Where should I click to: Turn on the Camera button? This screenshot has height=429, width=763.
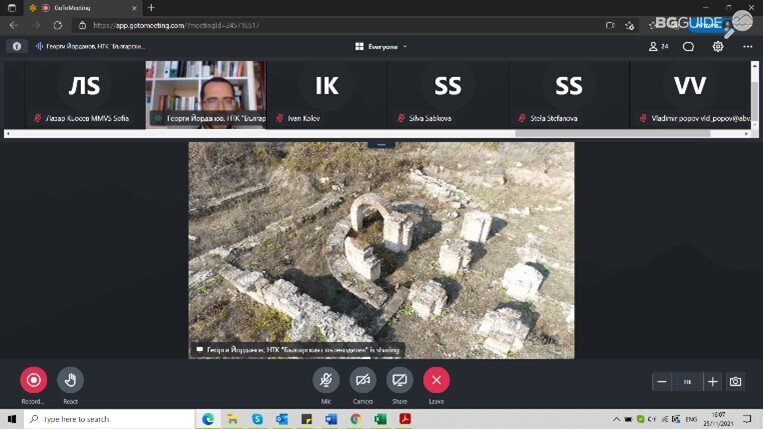pos(362,380)
